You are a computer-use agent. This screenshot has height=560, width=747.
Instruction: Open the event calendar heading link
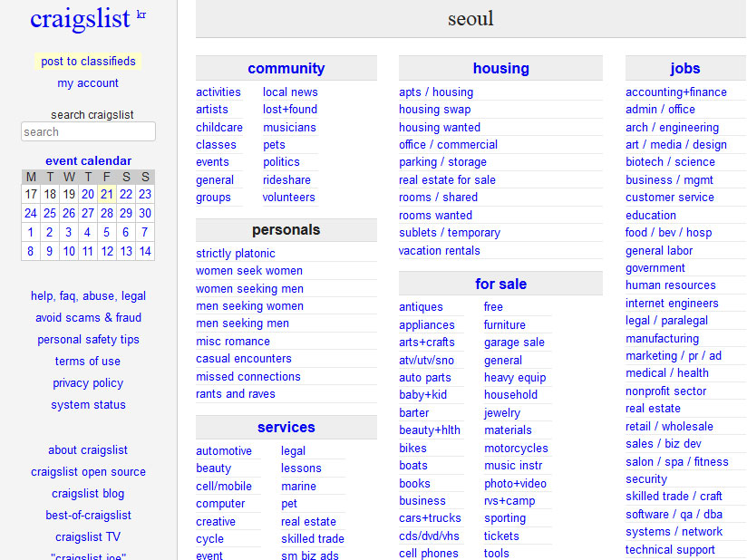coord(88,161)
